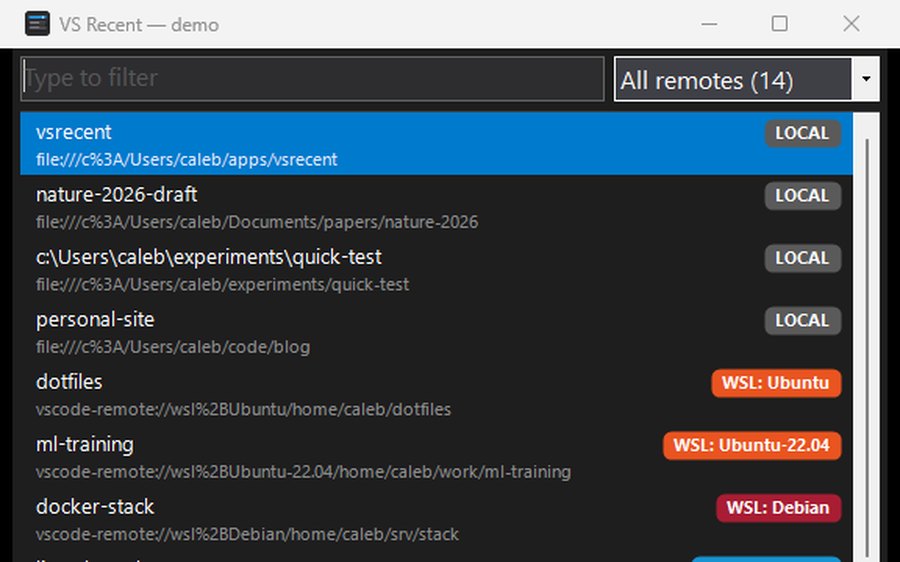Click the 'WSL: Ubuntu-22.04' badge
This screenshot has height=562, width=900.
tap(752, 445)
